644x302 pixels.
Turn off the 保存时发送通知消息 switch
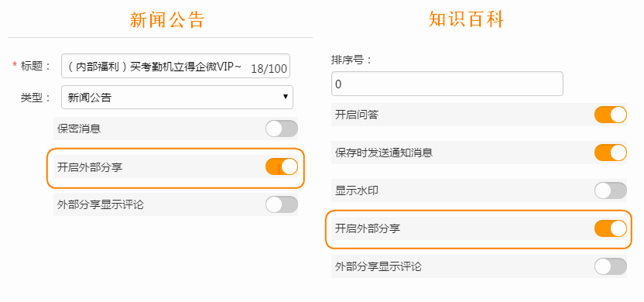pyautogui.click(x=610, y=153)
